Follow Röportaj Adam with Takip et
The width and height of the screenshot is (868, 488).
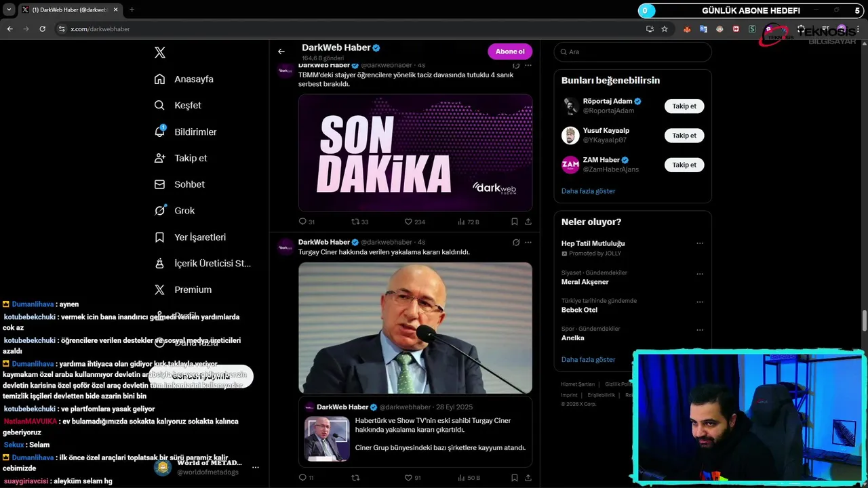pyautogui.click(x=684, y=106)
